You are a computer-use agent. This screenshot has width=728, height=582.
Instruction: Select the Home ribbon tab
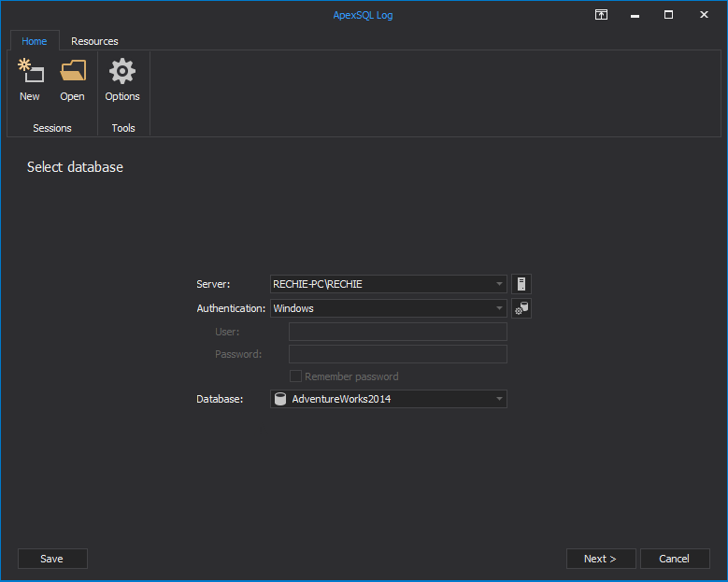(35, 41)
